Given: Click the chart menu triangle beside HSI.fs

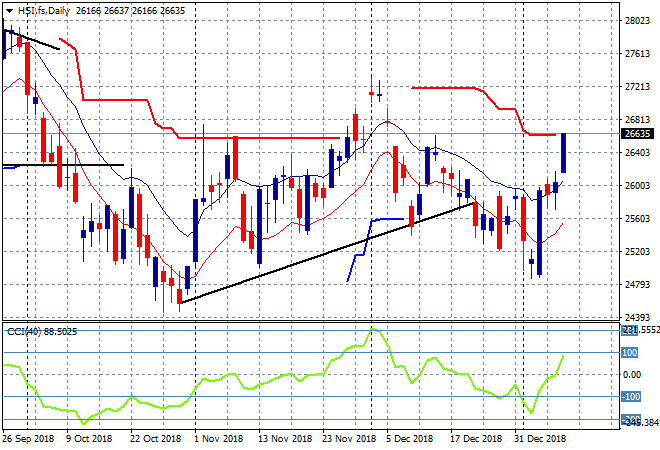Looking at the screenshot, I should point(9,11).
